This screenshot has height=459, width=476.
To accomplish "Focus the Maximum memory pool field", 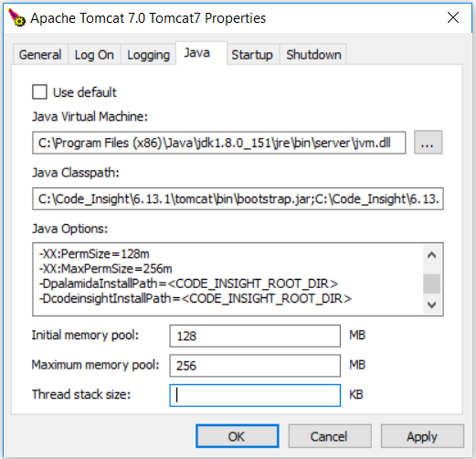I will click(255, 366).
